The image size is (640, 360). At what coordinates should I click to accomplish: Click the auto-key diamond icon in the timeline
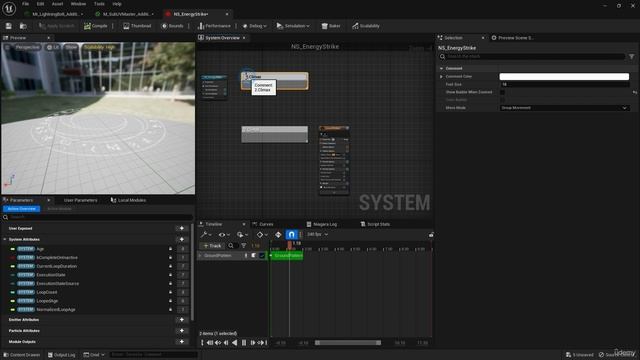pyautogui.click(x=278, y=234)
